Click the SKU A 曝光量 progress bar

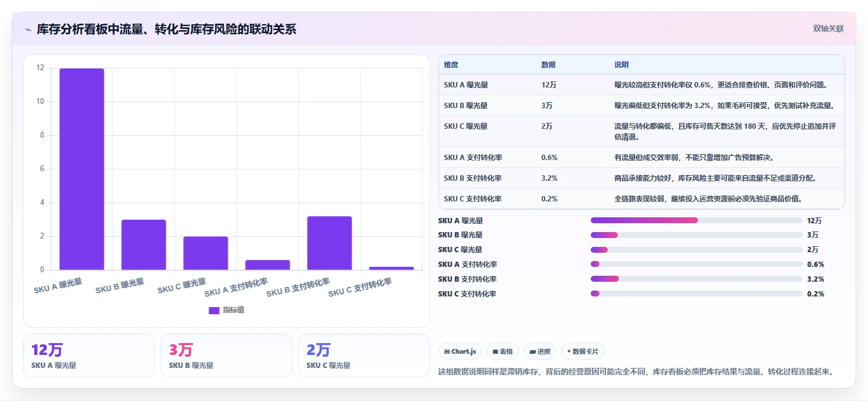696,220
